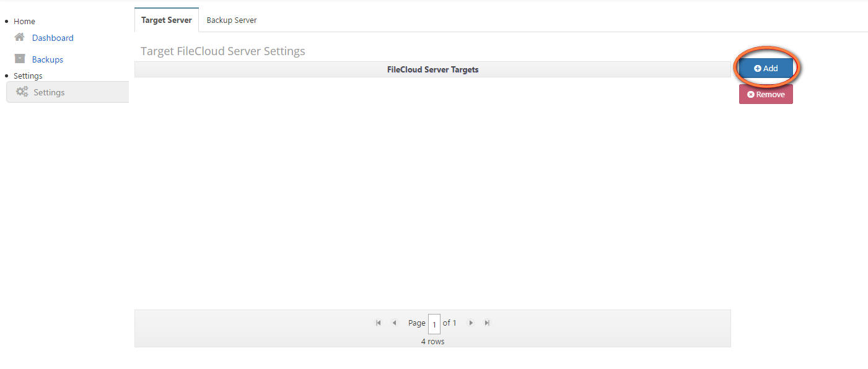Click the Dashboard house icon
868x369 pixels.
click(x=19, y=37)
